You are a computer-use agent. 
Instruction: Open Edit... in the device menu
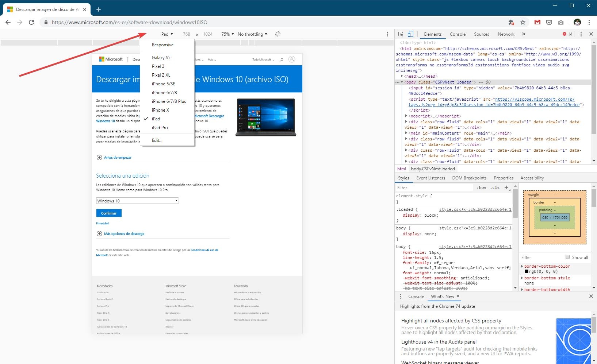(167, 140)
